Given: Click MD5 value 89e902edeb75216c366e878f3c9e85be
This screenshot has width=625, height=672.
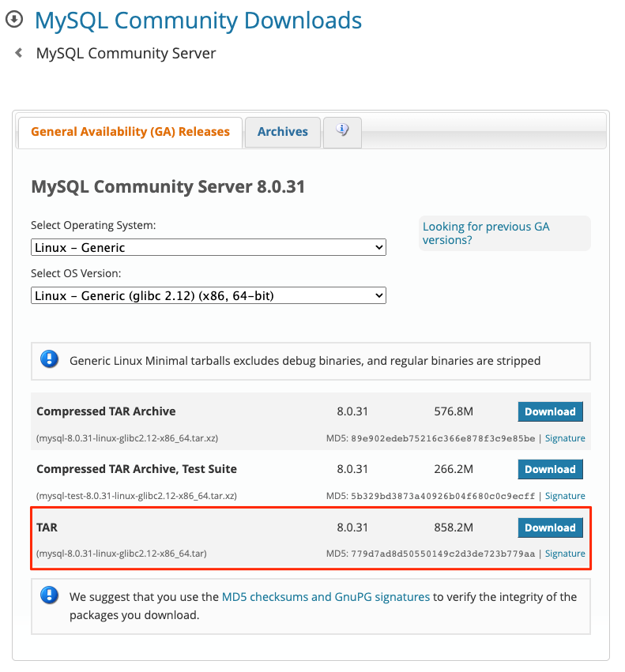Looking at the screenshot, I should [442, 438].
